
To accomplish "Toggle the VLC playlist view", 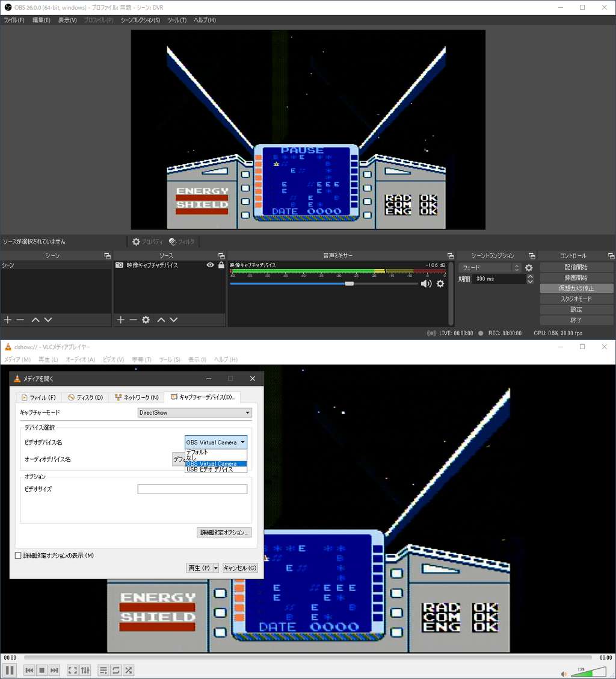I will pyautogui.click(x=103, y=671).
